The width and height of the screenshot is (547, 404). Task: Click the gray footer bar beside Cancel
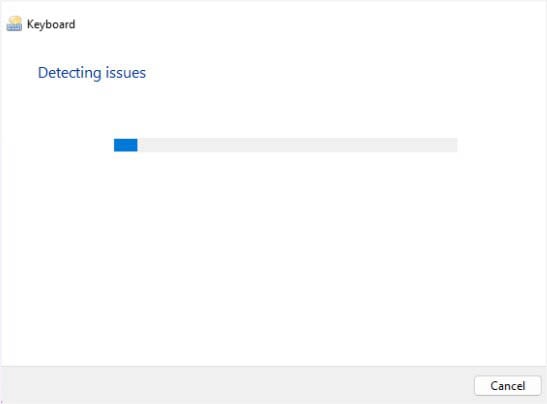tap(237, 385)
